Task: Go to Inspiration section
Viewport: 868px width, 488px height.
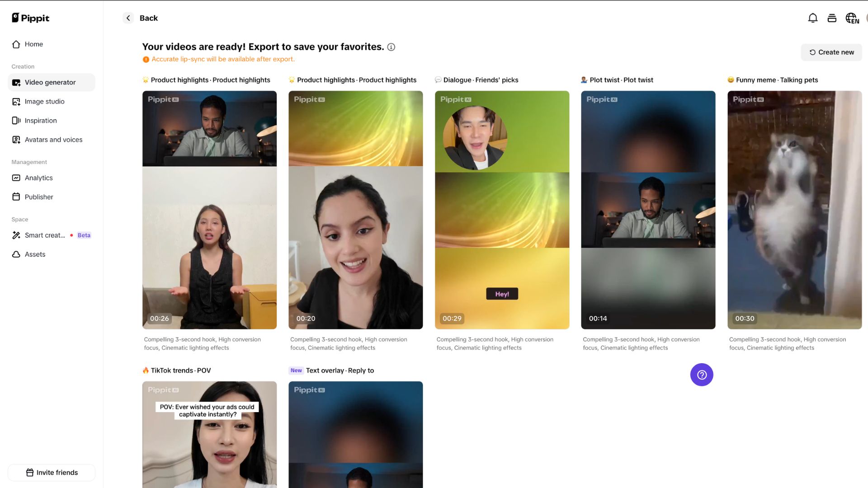Action: pyautogui.click(x=41, y=121)
